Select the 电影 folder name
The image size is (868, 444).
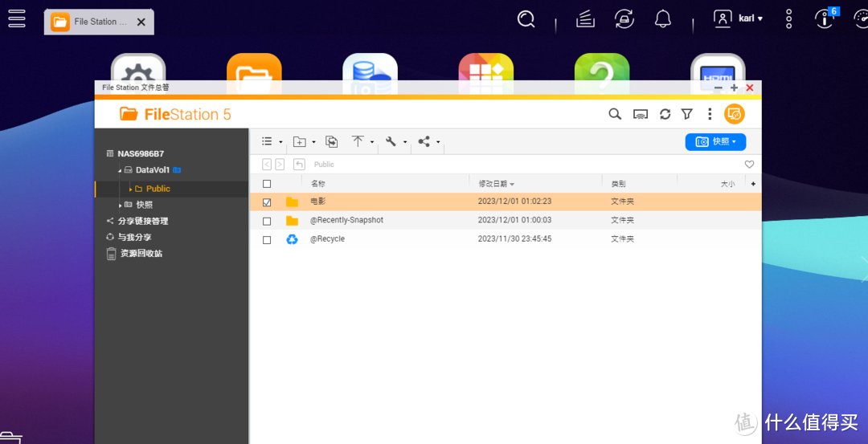[318, 202]
